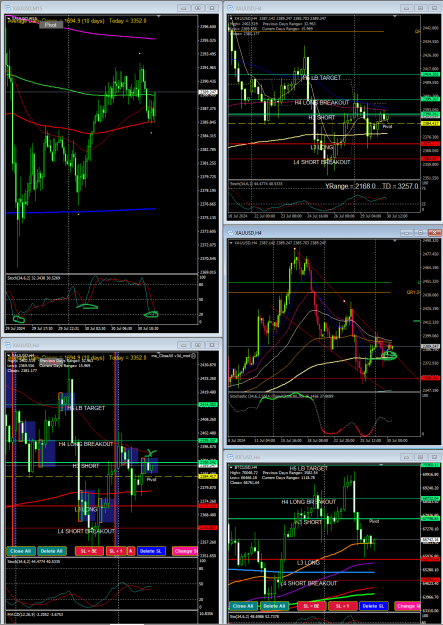Click Close All on the XAUUSD H4 chart
443x625 pixels.
(x=20, y=551)
